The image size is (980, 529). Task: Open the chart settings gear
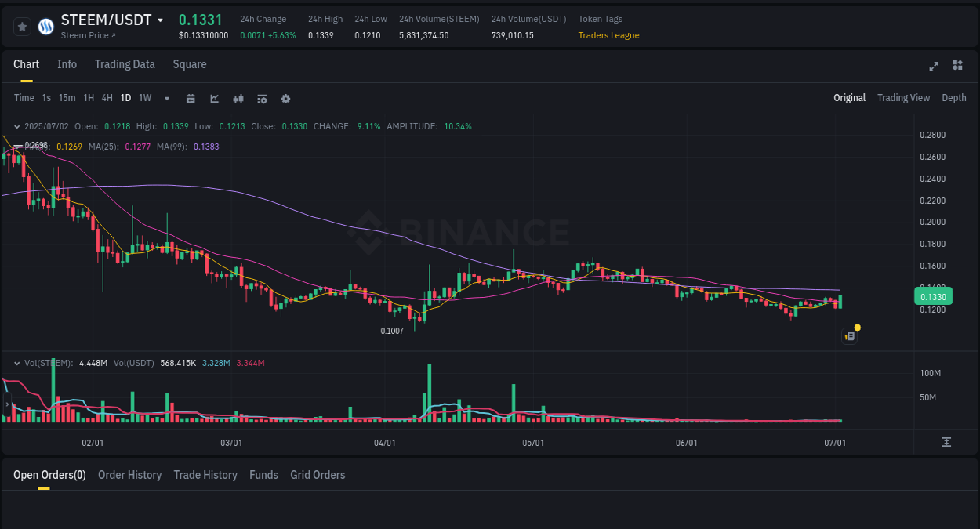click(285, 98)
